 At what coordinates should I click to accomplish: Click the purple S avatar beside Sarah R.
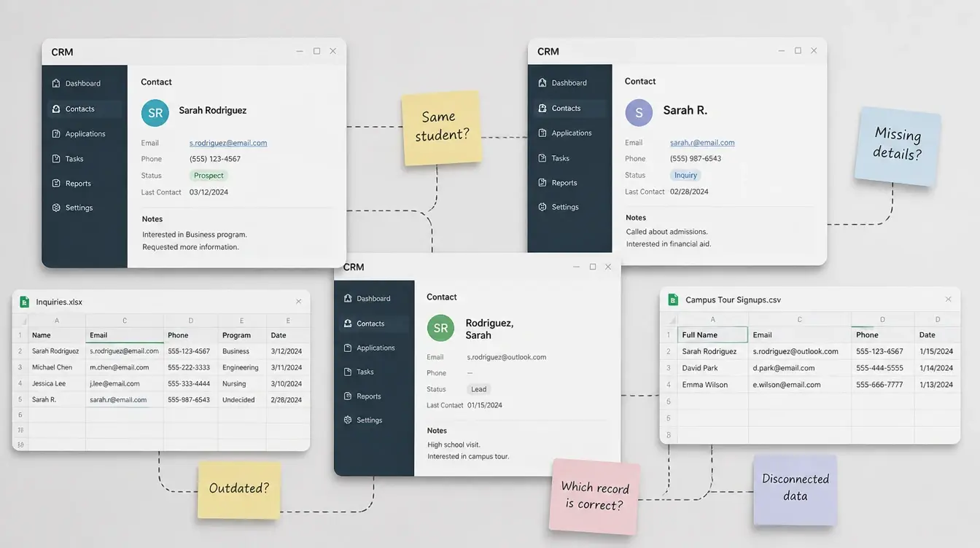[639, 112]
